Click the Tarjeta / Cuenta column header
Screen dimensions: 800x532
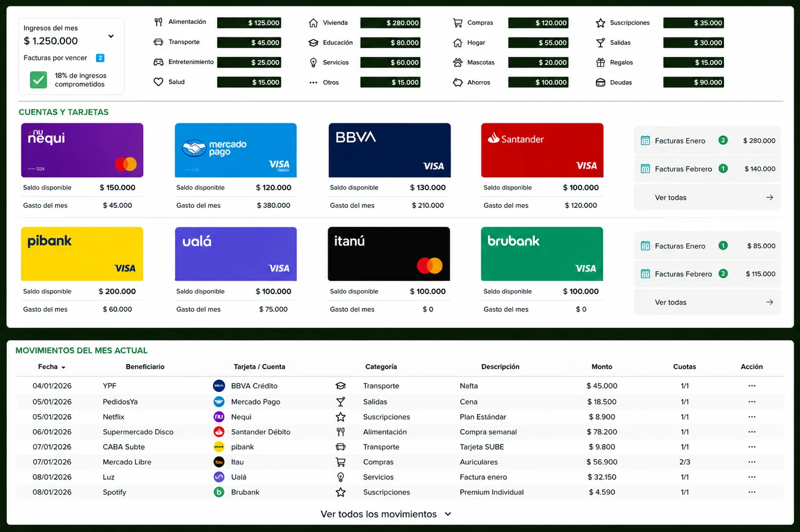click(x=260, y=367)
